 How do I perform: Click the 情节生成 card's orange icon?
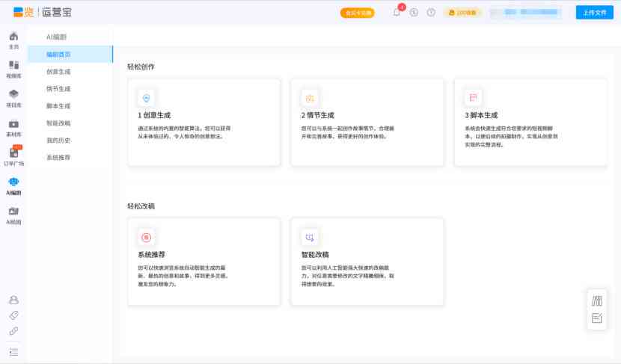[x=310, y=98]
